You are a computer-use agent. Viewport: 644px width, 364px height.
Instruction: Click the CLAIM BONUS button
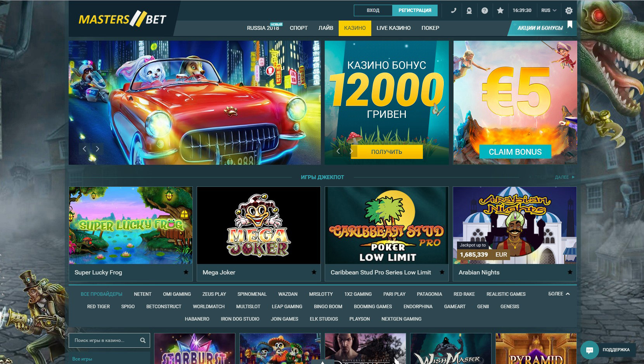pos(515,152)
